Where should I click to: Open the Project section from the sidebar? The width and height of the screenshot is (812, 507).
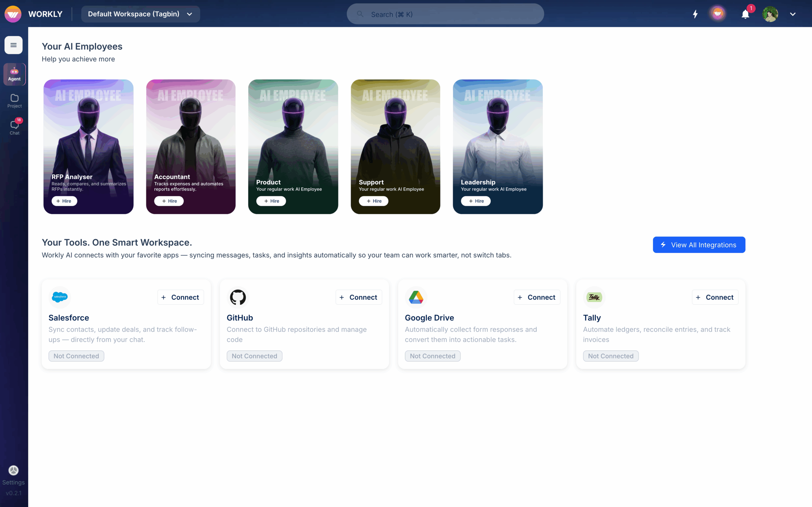(14, 100)
